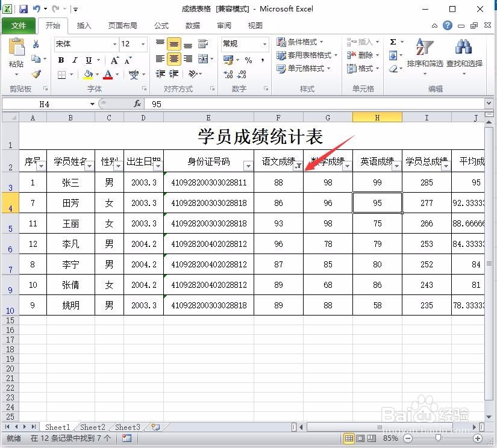This screenshot has height=448, width=497.
Task: Open filter dropdown for 英语成绩 column
Action: (x=396, y=166)
